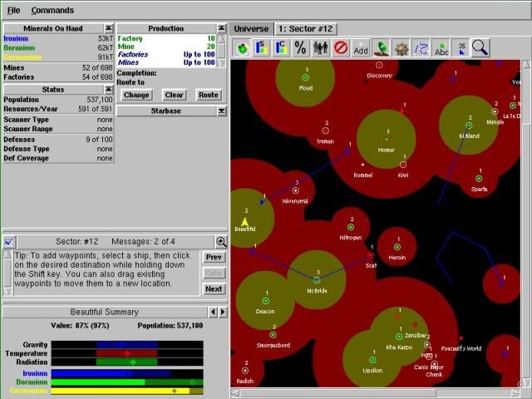Toggle planet names Abc display
532x399 pixels.
click(441, 48)
